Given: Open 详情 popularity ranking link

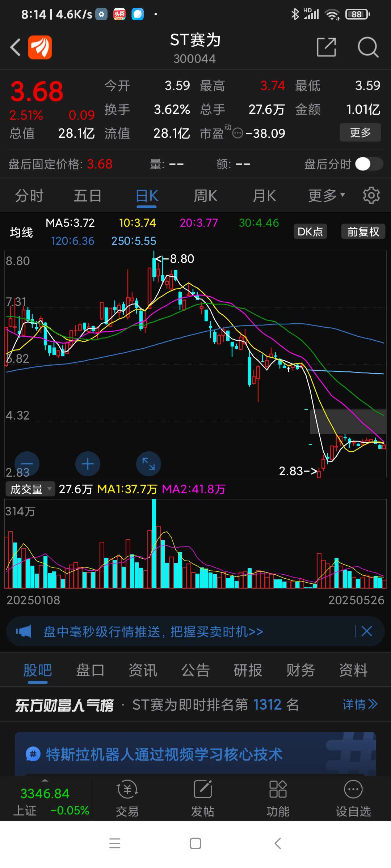Looking at the screenshot, I should coord(360,704).
